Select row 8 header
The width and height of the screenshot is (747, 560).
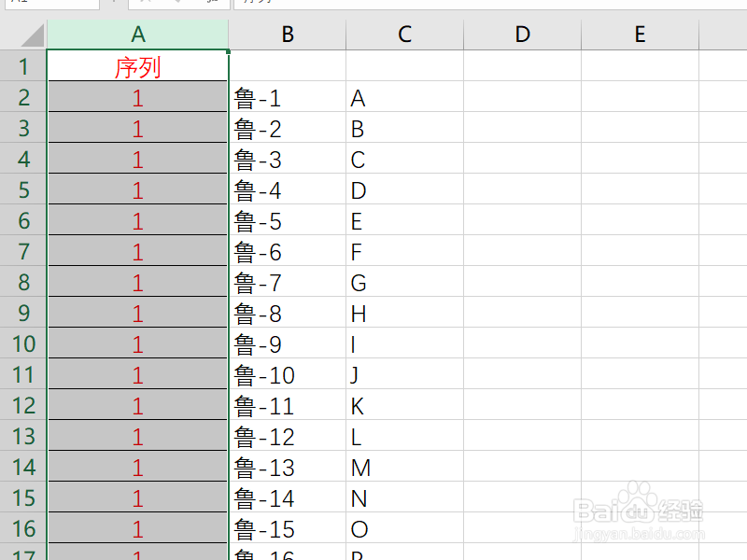point(23,282)
